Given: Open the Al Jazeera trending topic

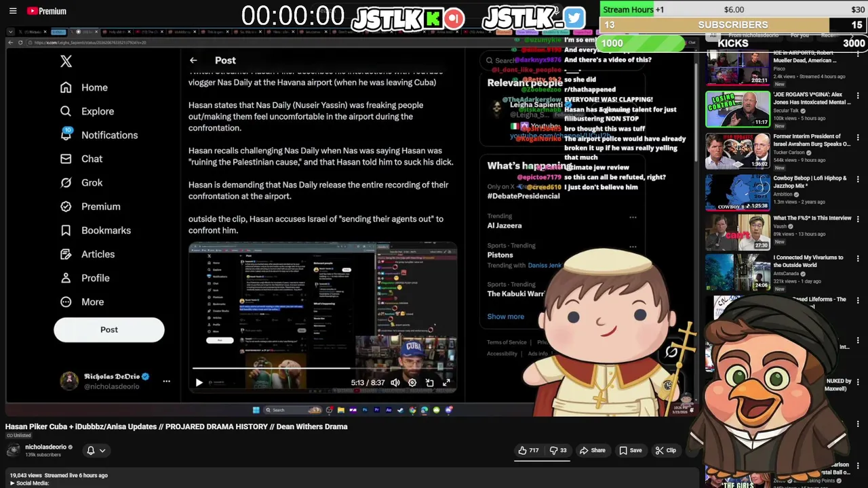Looking at the screenshot, I should [505, 226].
